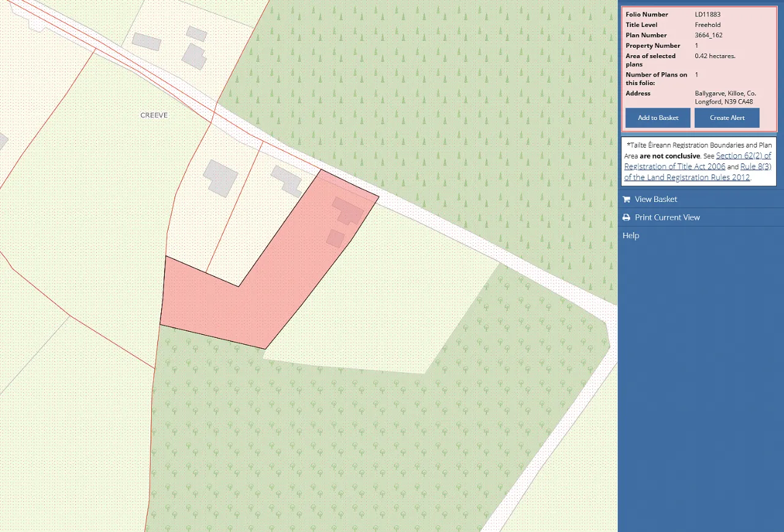The image size is (784, 532).
Task: Click the folio number value LD11883
Action: [x=708, y=14]
